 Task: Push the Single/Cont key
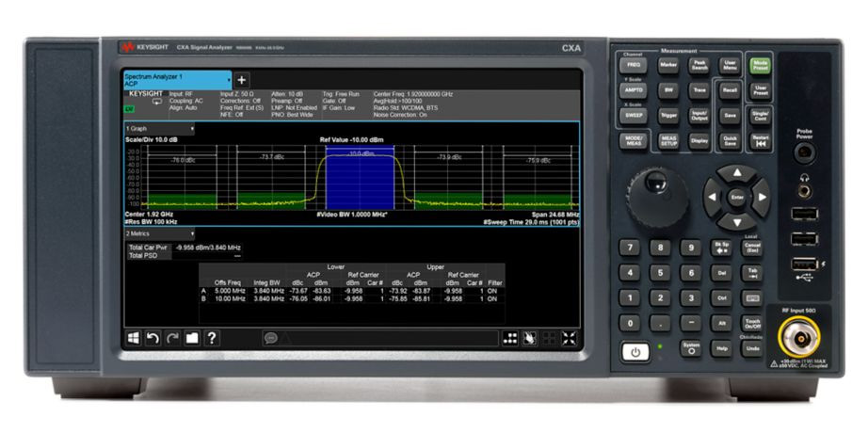[761, 116]
